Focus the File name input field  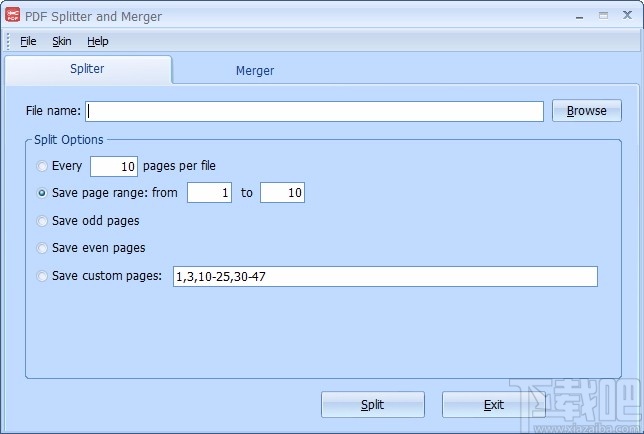click(x=314, y=111)
